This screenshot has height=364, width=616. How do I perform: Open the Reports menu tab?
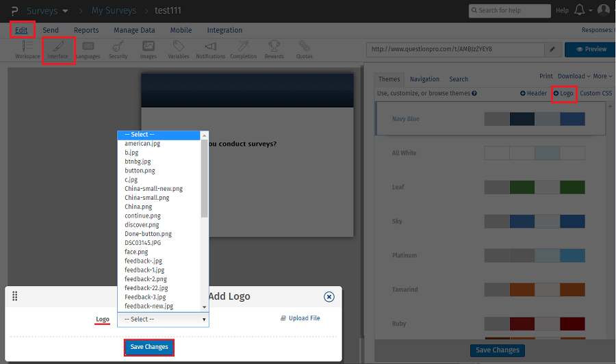[x=86, y=30]
